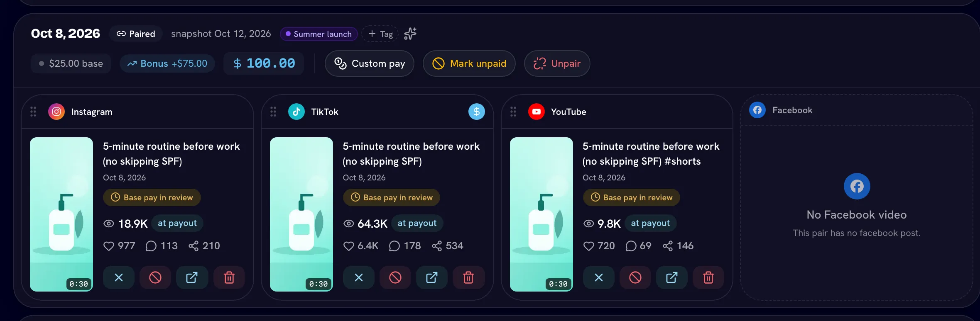The image size is (980, 321).
Task: Click the Facebook logo in the header
Action: (757, 110)
